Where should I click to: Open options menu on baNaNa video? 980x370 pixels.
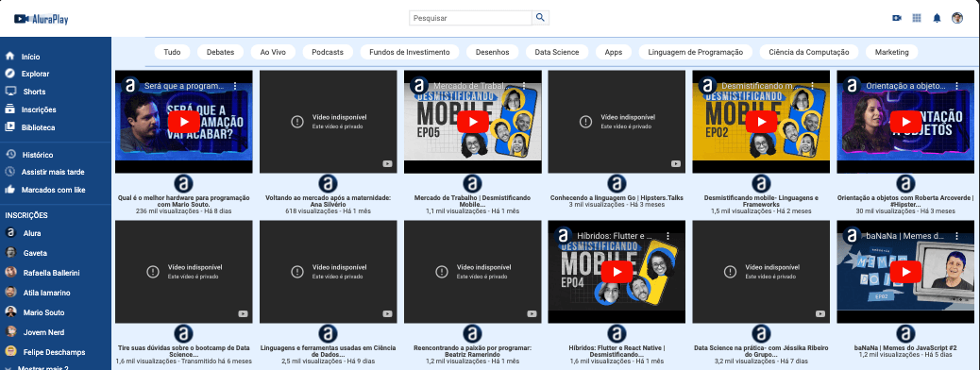957,236
